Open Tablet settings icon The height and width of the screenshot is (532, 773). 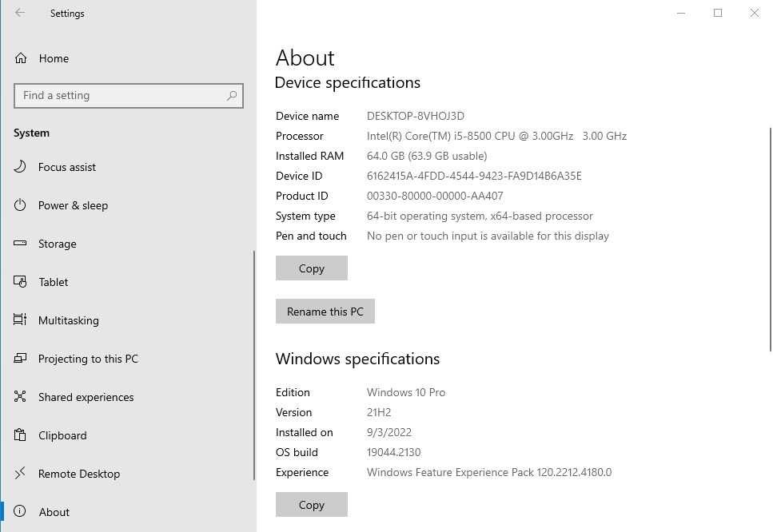[21, 282]
